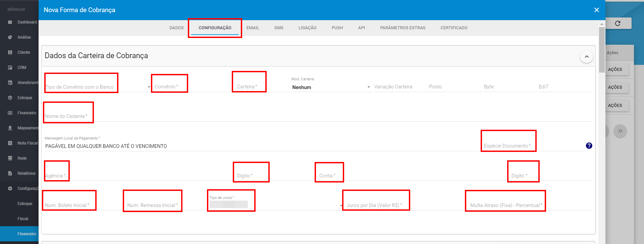Click the Variação Carteira field

point(400,87)
